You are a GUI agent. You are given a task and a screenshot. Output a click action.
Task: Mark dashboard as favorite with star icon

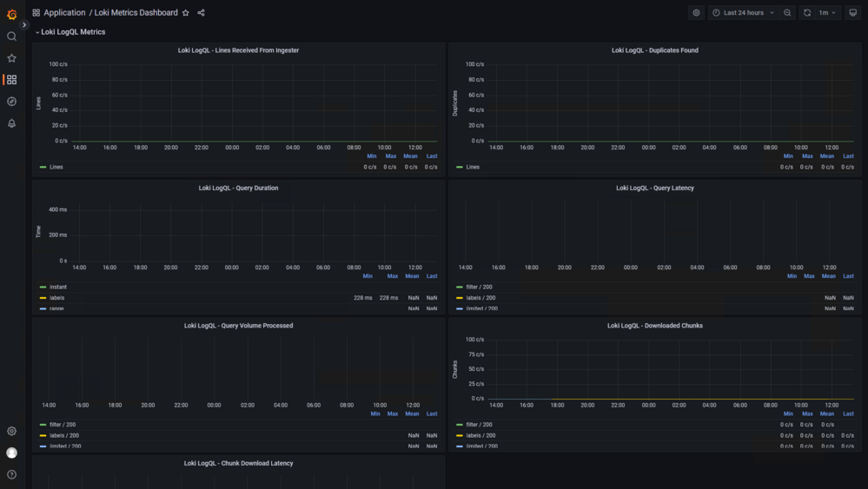click(186, 13)
